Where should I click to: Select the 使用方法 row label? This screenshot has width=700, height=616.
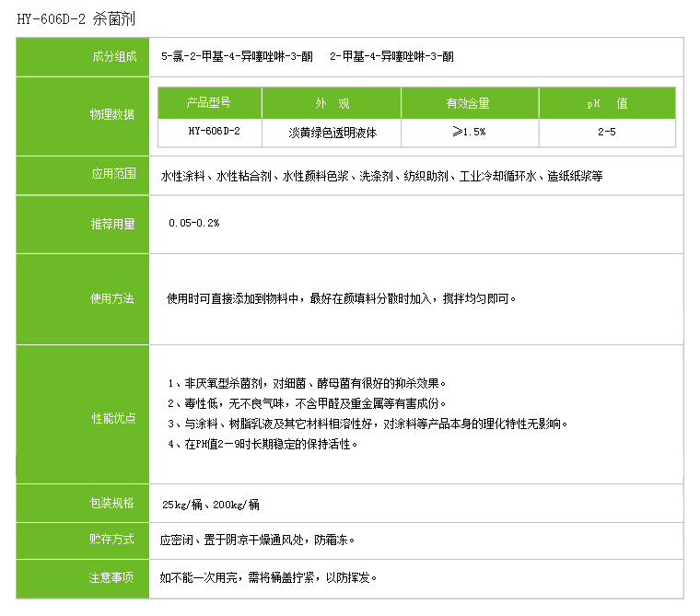click(111, 298)
